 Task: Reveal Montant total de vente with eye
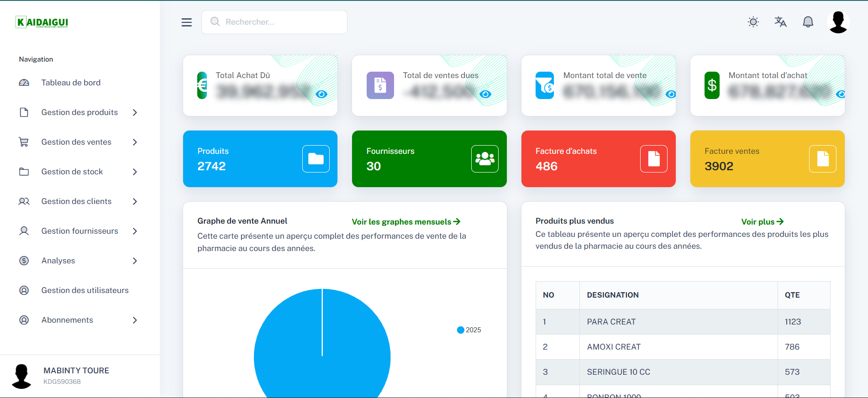(x=671, y=94)
